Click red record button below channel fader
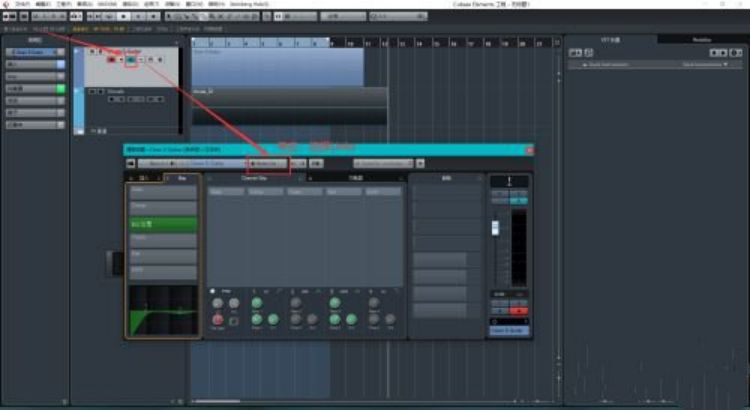 pyautogui.click(x=519, y=311)
